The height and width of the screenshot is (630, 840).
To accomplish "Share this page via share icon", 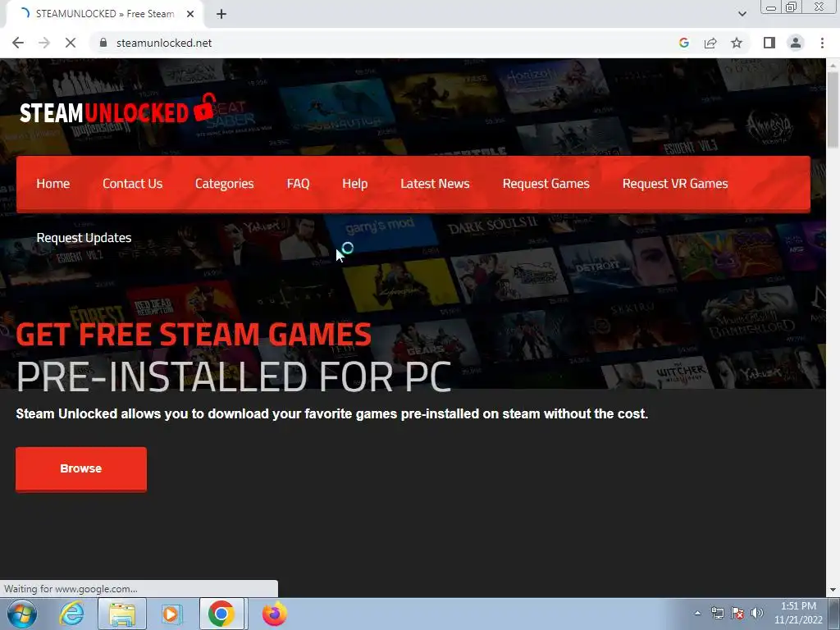I will point(710,43).
